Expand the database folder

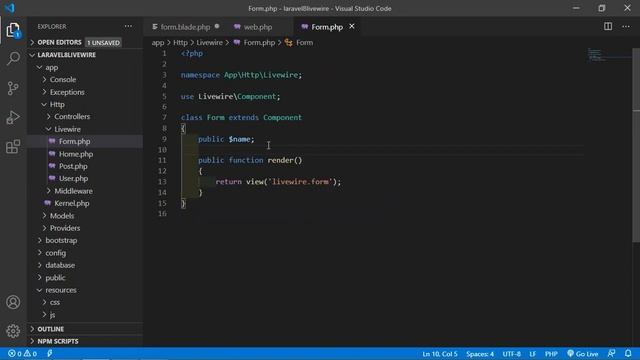(x=60, y=265)
